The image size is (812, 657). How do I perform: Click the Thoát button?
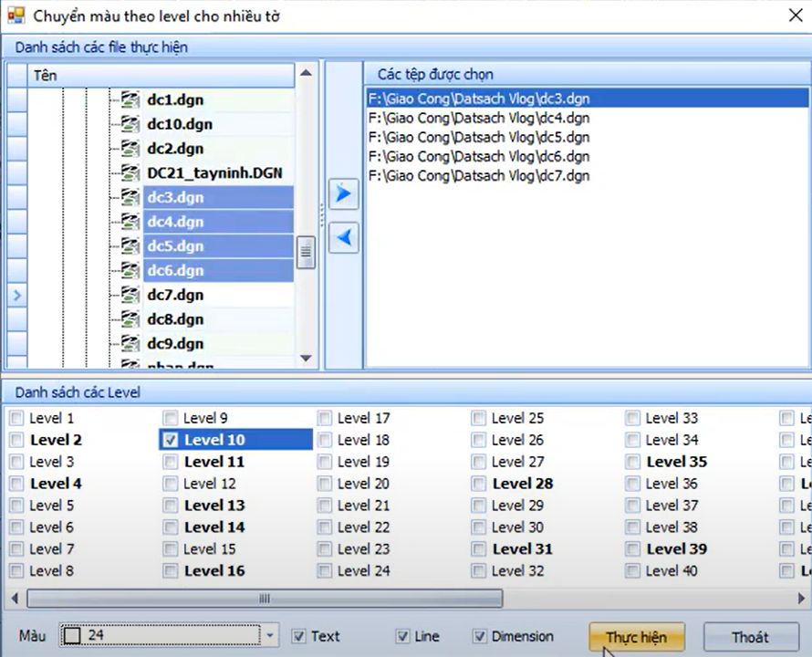(750, 637)
